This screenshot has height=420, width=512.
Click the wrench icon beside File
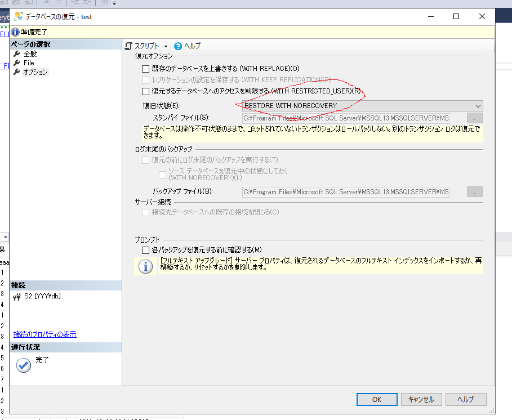click(17, 62)
